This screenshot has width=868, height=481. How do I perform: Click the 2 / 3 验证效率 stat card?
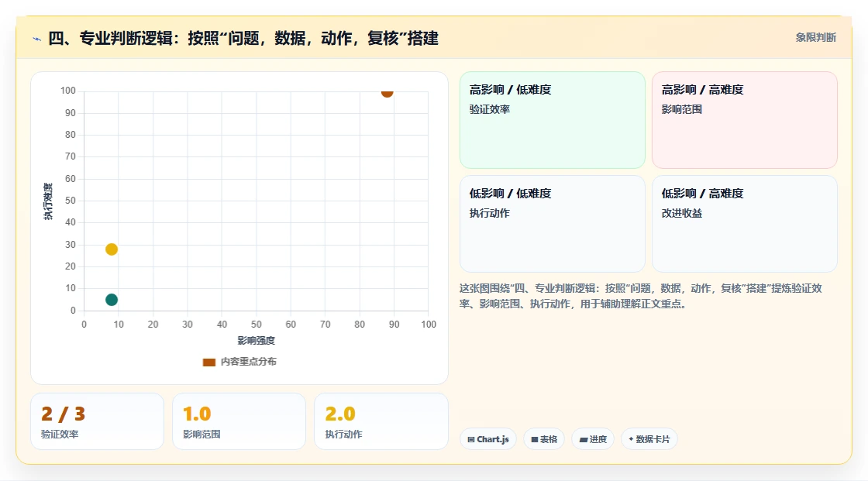(98, 421)
